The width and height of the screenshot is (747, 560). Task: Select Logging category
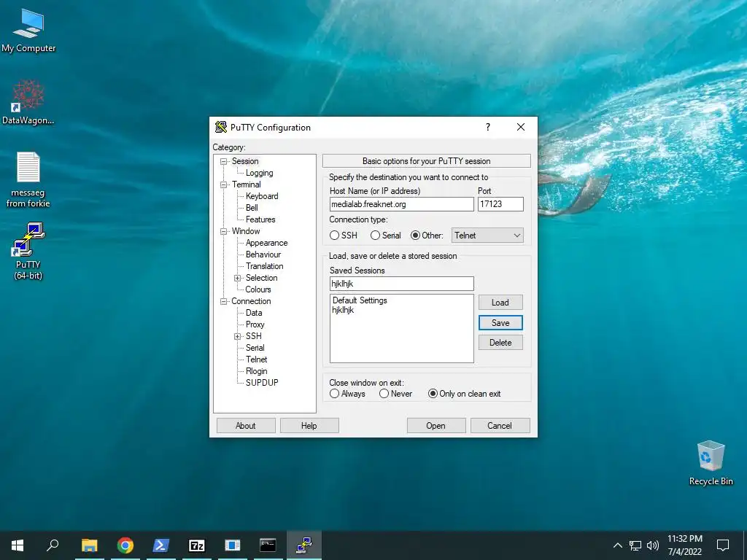tap(259, 173)
